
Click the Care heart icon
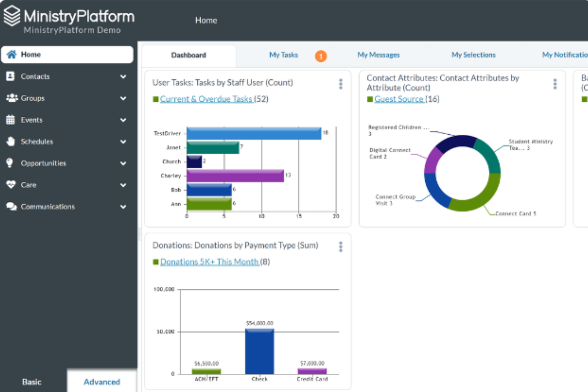[x=11, y=185]
